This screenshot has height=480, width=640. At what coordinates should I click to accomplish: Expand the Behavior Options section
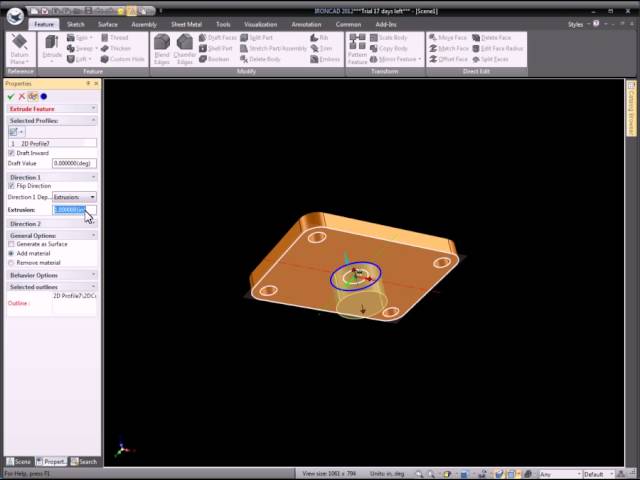click(93, 275)
